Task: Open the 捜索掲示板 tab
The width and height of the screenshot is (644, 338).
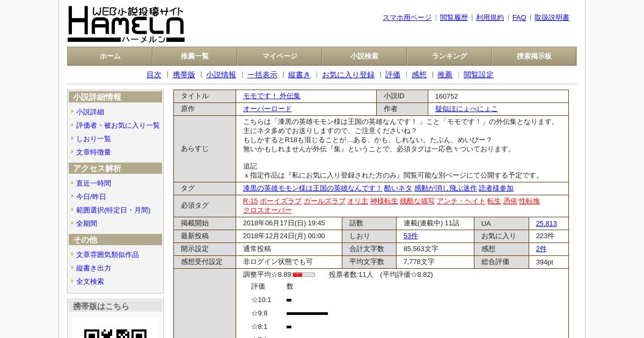Action: point(534,56)
